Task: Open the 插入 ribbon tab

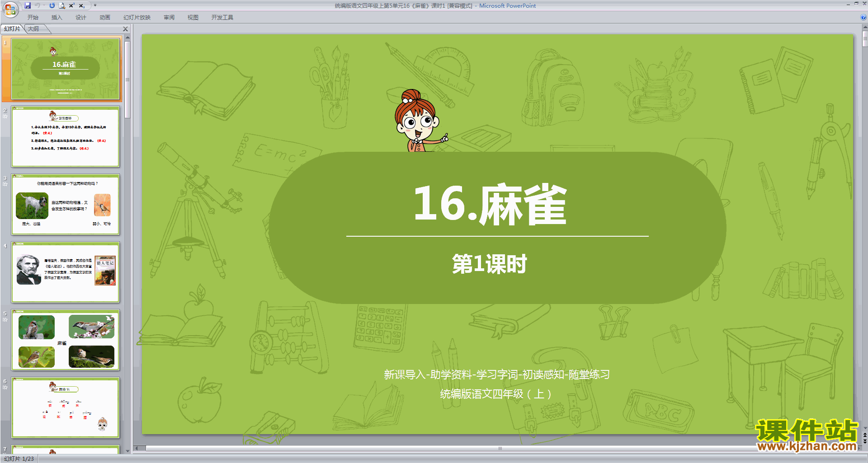Action: pos(57,17)
